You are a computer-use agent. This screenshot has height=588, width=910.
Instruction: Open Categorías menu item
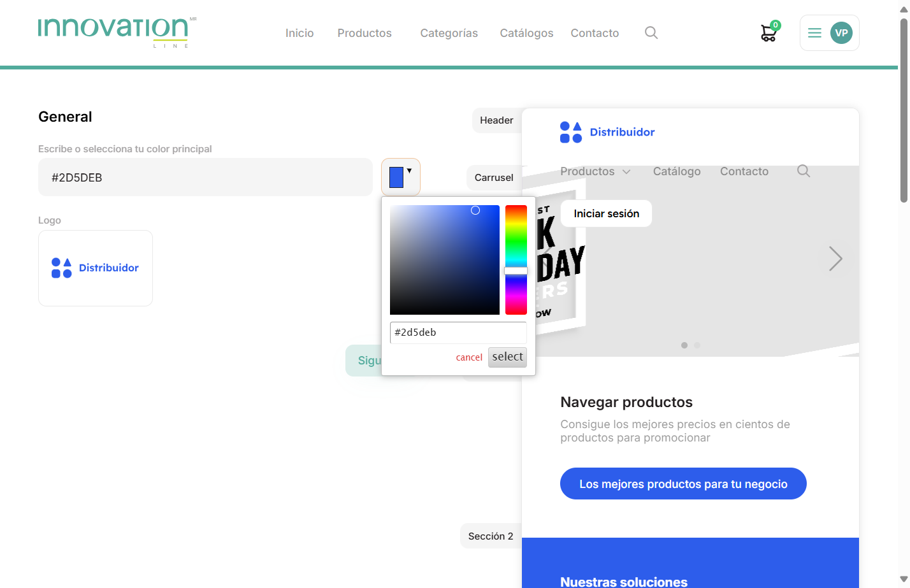coord(449,33)
